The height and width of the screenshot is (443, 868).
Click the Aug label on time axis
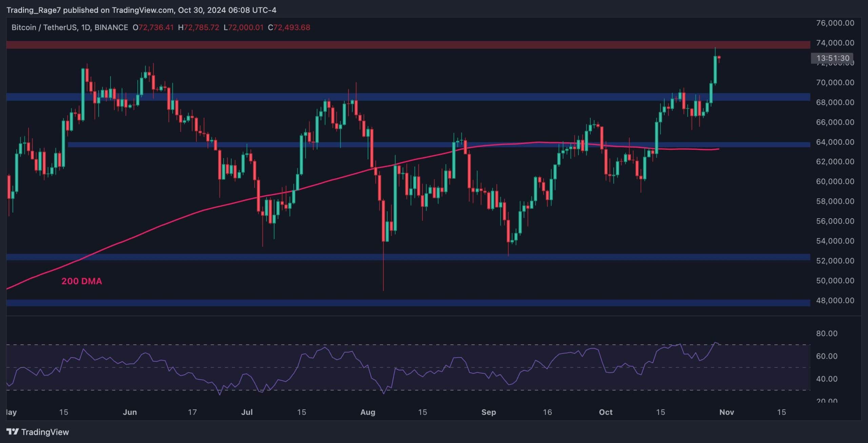coord(368,412)
